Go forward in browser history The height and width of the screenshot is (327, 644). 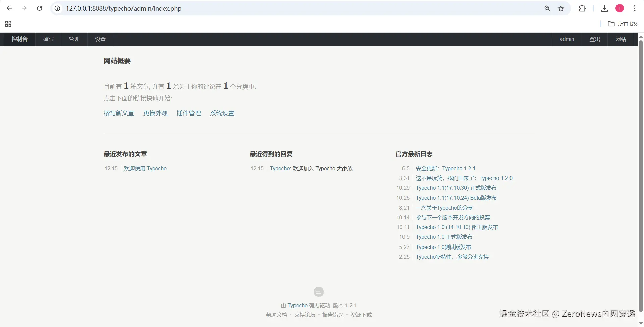coord(24,8)
